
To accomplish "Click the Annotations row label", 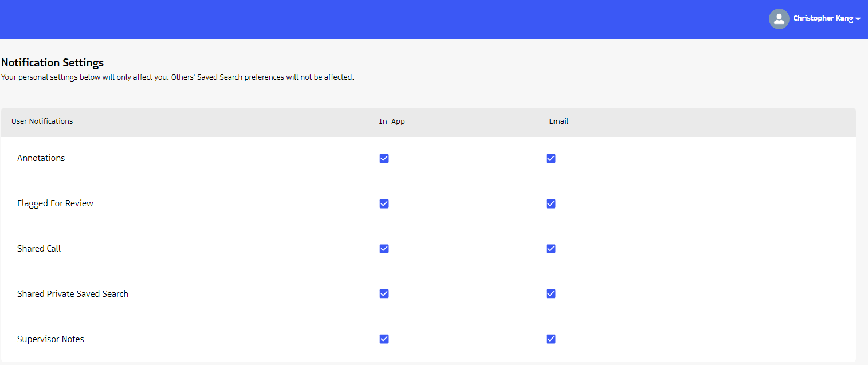I will coord(41,158).
